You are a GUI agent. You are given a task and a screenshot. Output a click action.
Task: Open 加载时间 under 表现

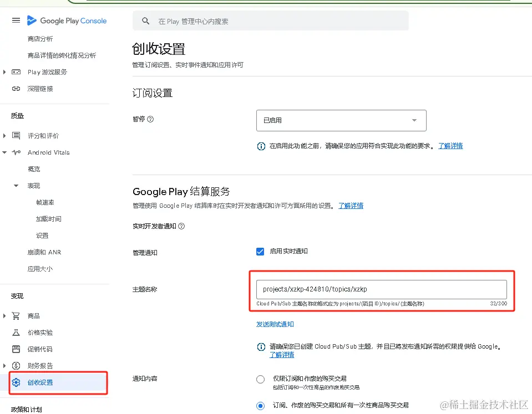(48, 219)
